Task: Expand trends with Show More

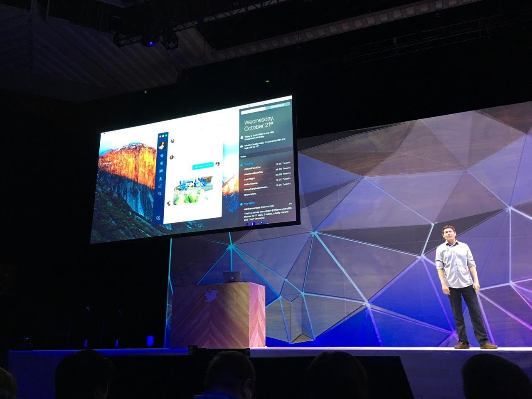Action: point(251,194)
